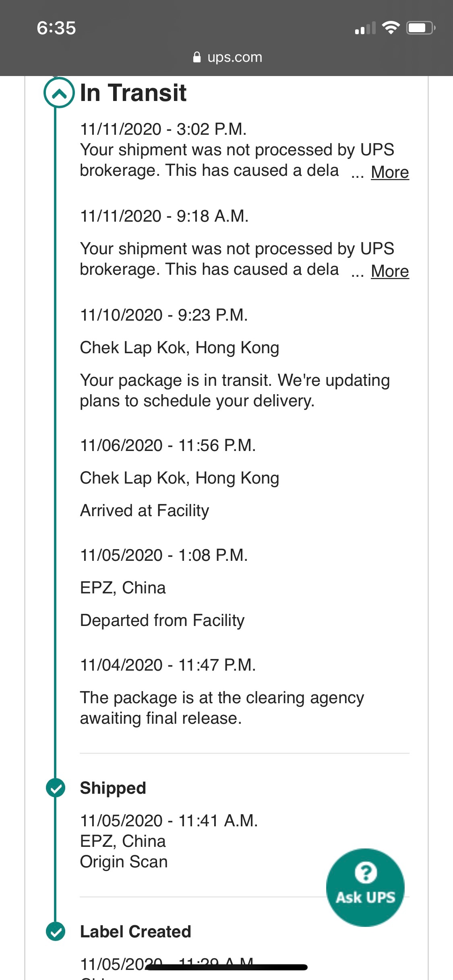
Task: Tap the lock icon beside ups.com
Action: pos(197,57)
